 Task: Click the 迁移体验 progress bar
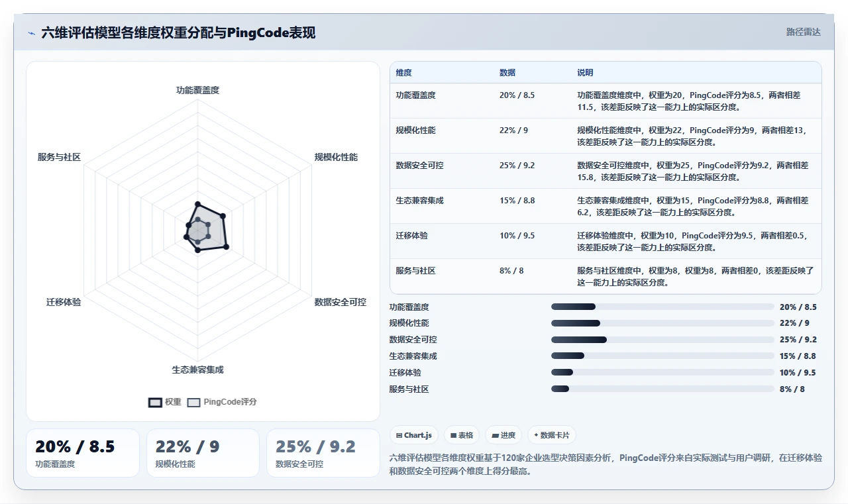point(662,372)
